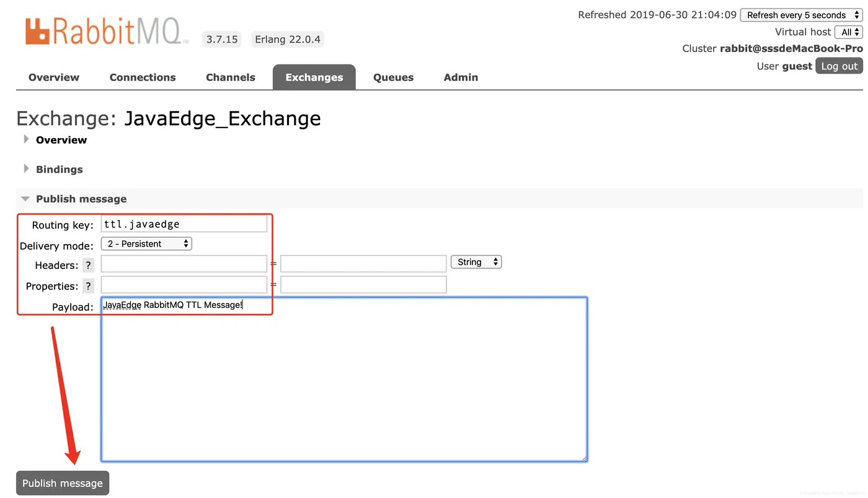Click the Headers name input field
The width and height of the screenshot is (868, 498).
coord(184,264)
